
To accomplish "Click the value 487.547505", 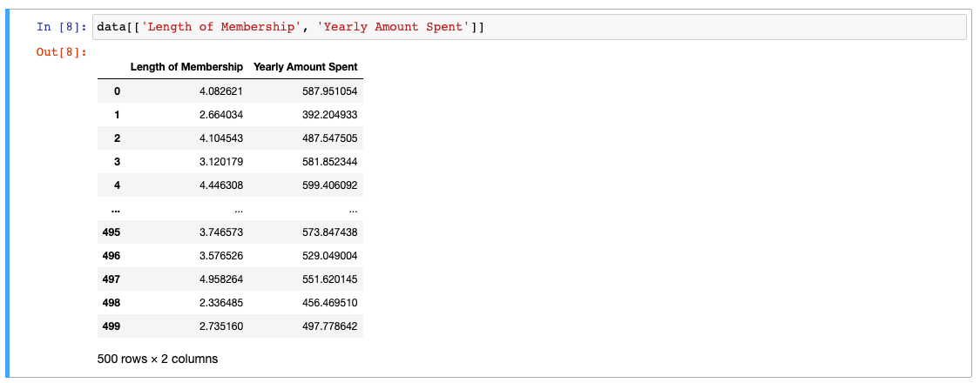I will tap(329, 138).
